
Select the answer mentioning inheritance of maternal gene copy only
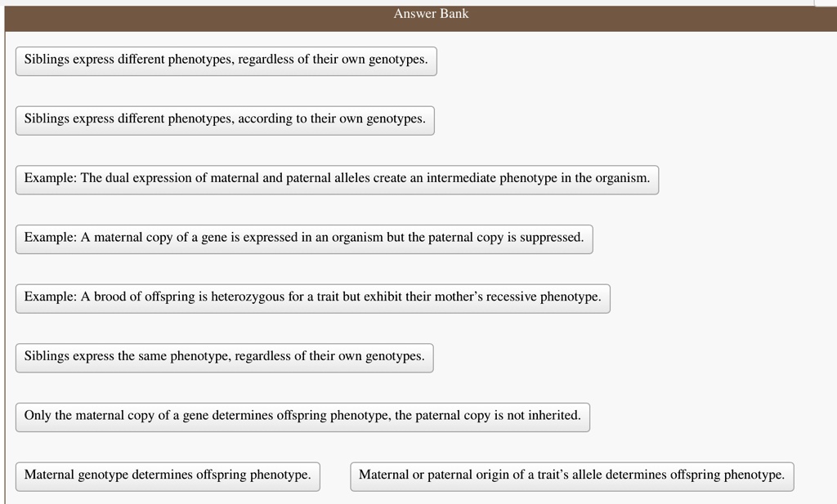[x=302, y=416]
